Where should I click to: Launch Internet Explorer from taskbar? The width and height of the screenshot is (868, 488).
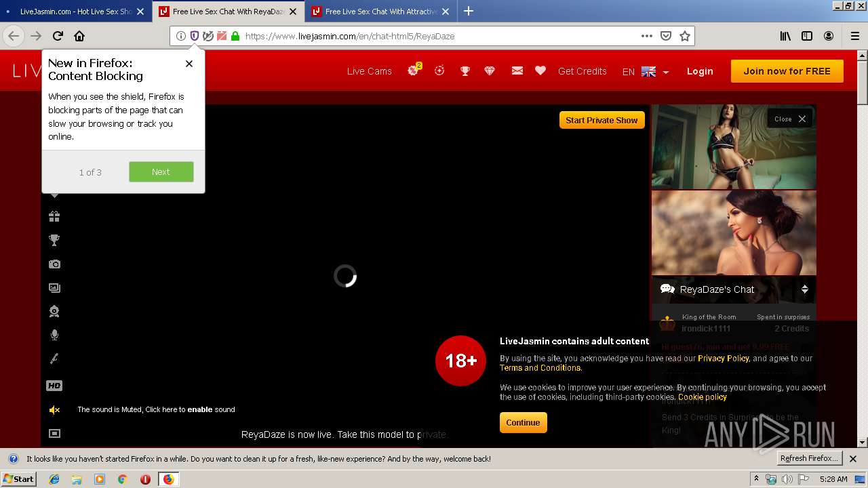(x=54, y=479)
